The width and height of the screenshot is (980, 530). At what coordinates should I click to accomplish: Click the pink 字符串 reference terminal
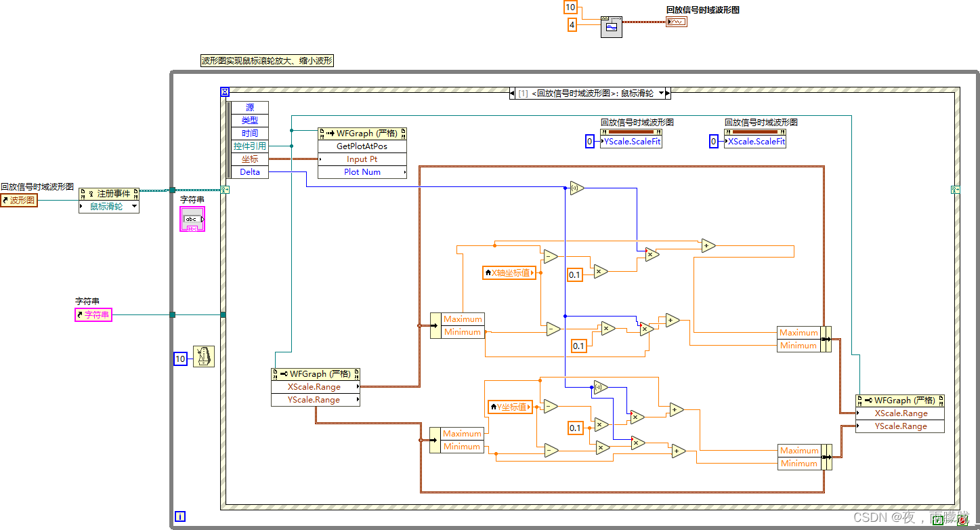[93, 314]
